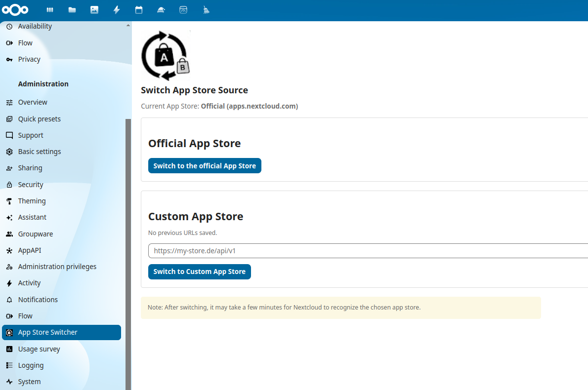The height and width of the screenshot is (390, 588).
Task: Click the 'Administration' section header
Action: [43, 84]
